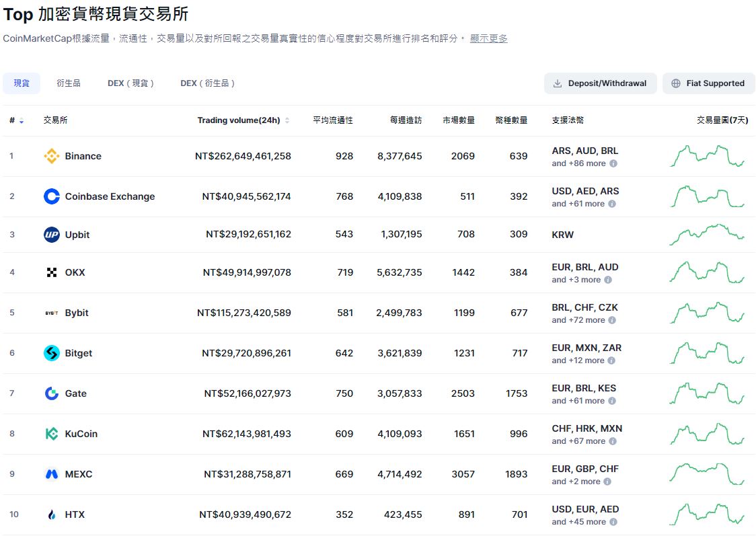Click the 市場數量 column header
756x536 pixels.
[x=459, y=120]
